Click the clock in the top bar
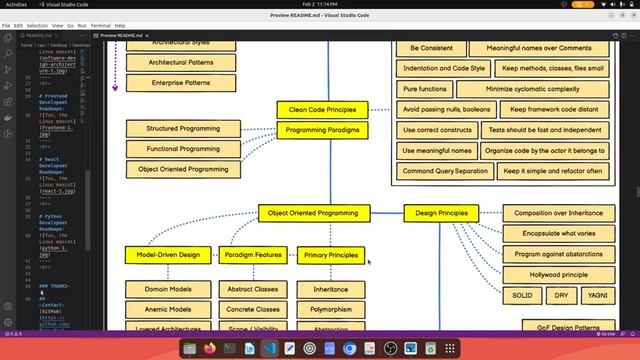The height and width of the screenshot is (360, 640). point(320,4)
